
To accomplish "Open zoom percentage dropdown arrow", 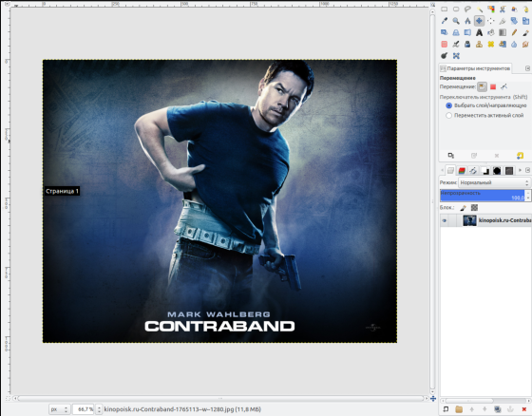I will pyautogui.click(x=99, y=409).
